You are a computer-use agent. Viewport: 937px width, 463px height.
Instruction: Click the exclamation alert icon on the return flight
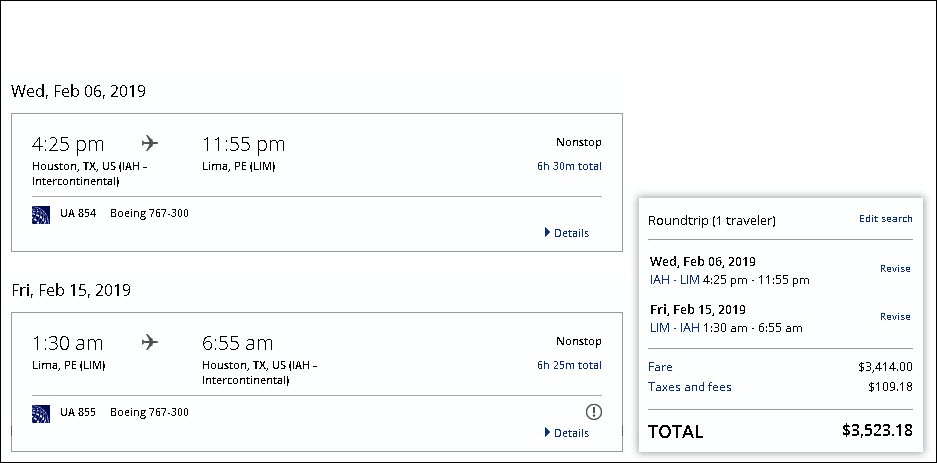594,411
